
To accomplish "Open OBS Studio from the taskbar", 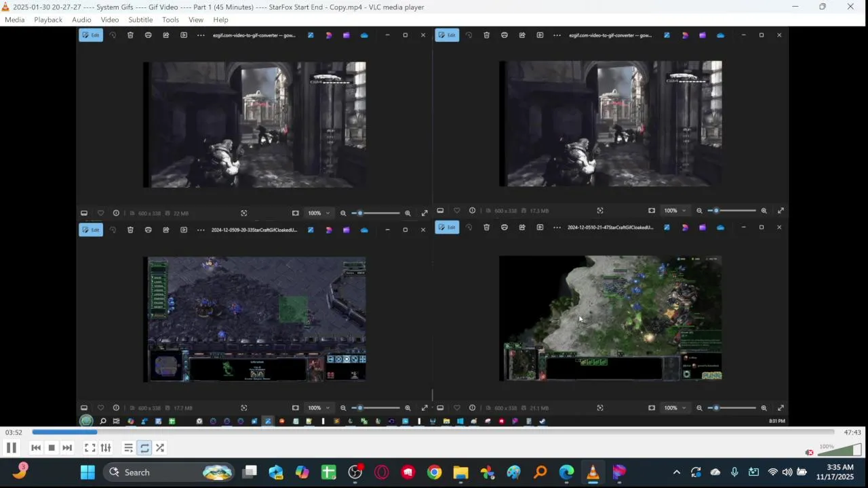I will point(355,472).
